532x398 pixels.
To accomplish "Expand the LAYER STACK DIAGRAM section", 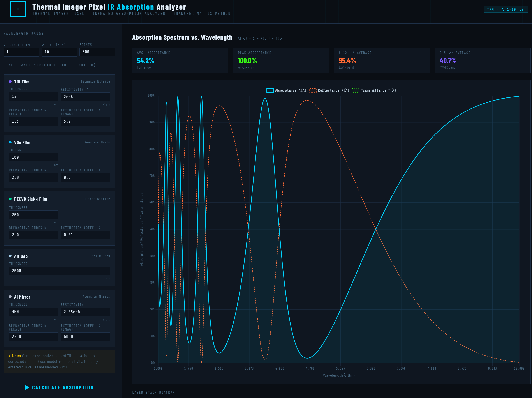I will [x=153, y=392].
